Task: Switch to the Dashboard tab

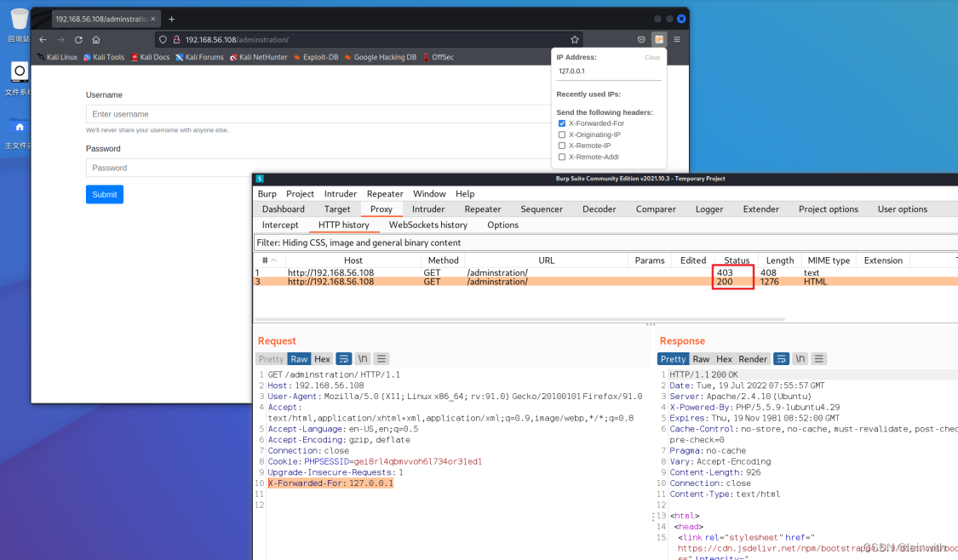Action: (284, 209)
